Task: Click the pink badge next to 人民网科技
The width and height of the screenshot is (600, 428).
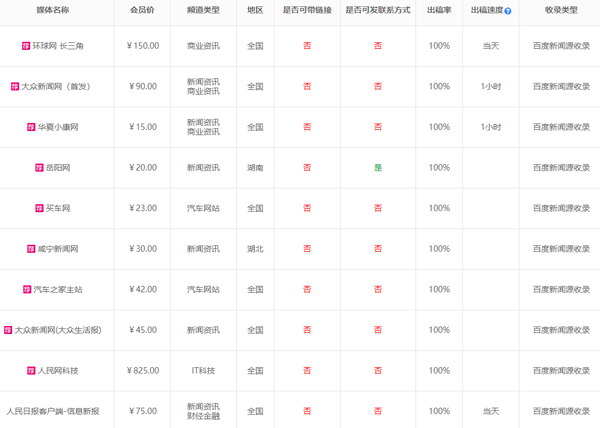Action: [x=31, y=371]
